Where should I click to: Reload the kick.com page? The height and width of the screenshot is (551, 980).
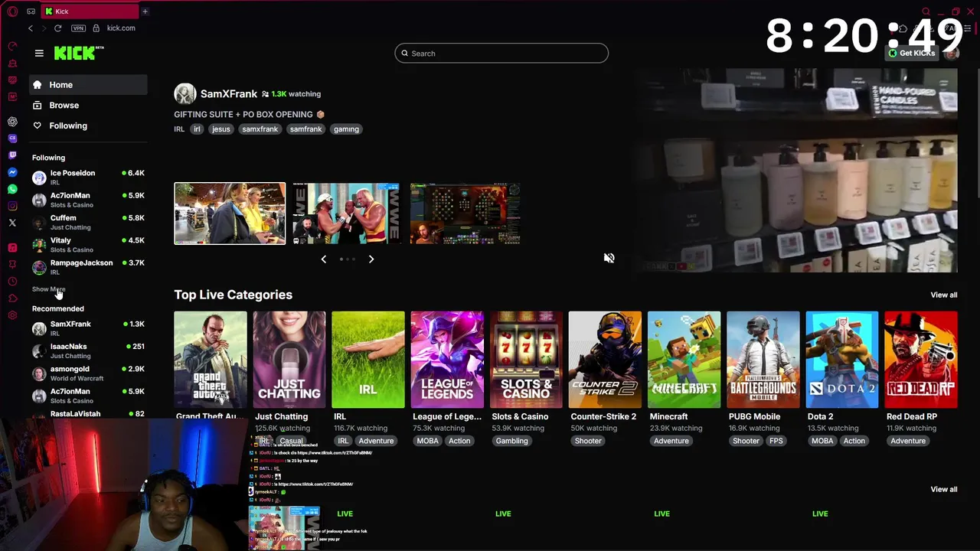point(57,28)
